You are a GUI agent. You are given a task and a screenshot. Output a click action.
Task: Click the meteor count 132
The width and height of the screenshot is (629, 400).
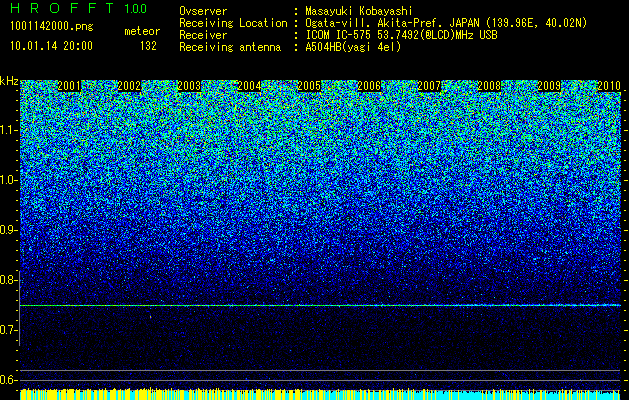click(x=148, y=46)
